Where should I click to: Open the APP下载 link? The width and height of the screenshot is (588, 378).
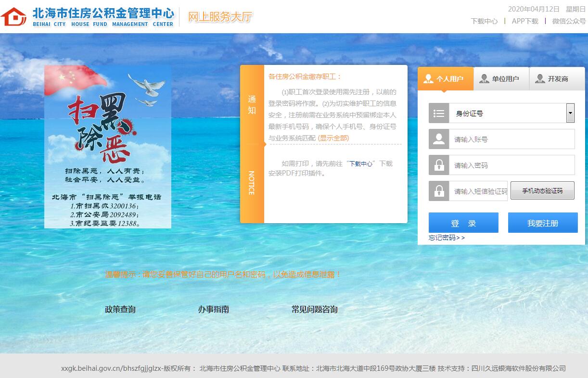[525, 21]
